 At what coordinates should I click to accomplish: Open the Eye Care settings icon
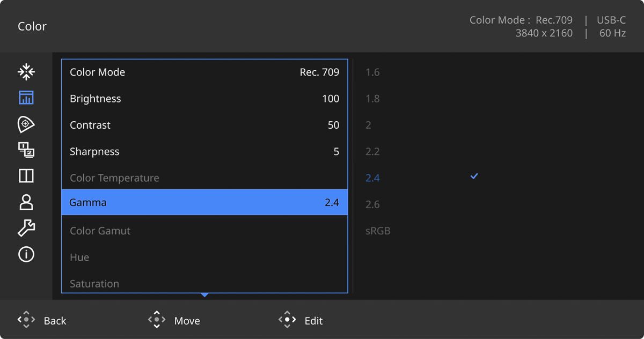[26, 124]
